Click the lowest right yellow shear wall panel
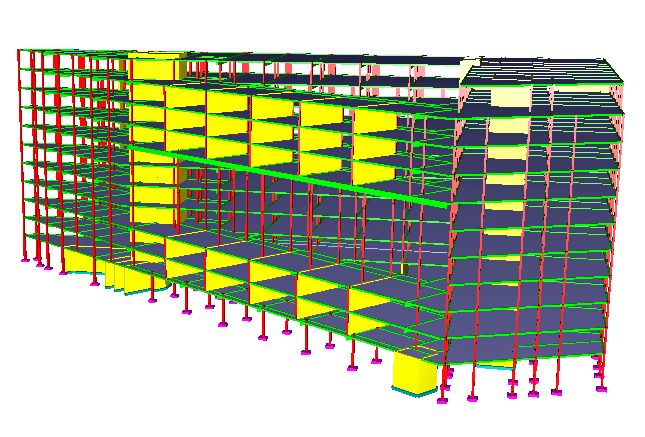 pos(368,323)
